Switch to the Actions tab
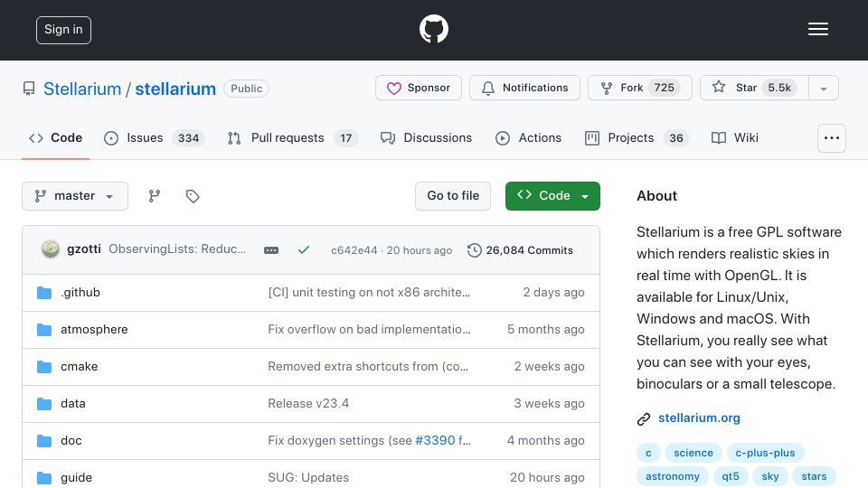Screen dimensions: 868x488 pos(529,137)
